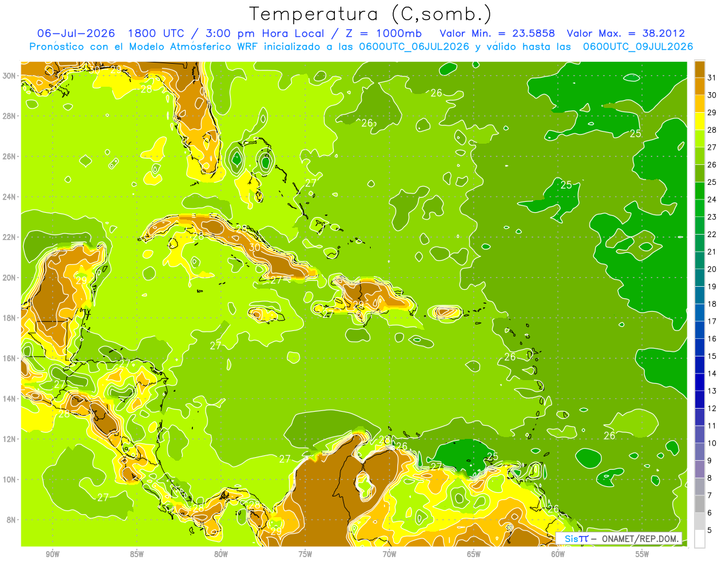Screen dimensions: 728x562
Task: Click the "20N" latitude axis label
Action: 9,277
